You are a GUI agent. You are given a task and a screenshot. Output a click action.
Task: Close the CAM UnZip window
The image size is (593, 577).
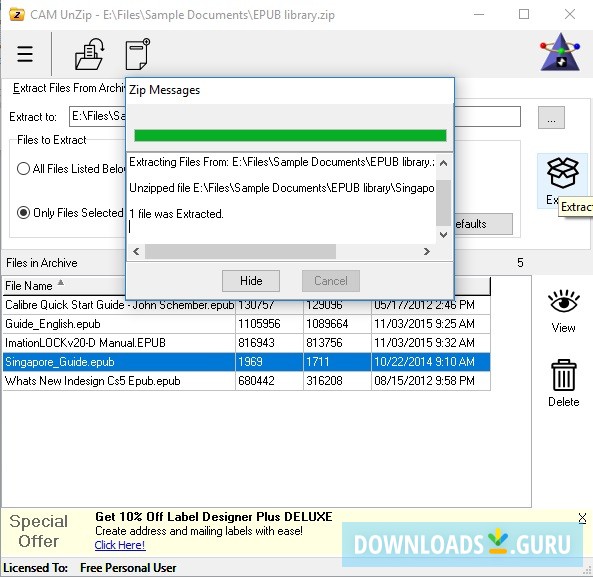[570, 15]
